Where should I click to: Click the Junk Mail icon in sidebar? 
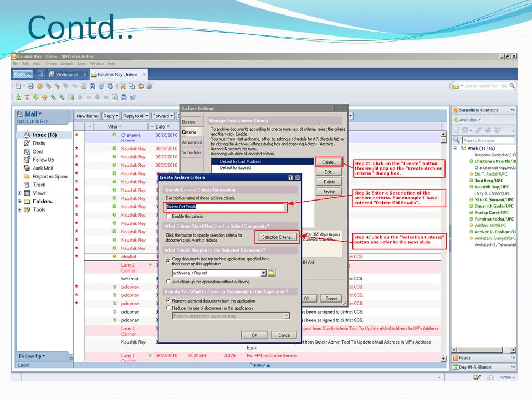point(27,168)
